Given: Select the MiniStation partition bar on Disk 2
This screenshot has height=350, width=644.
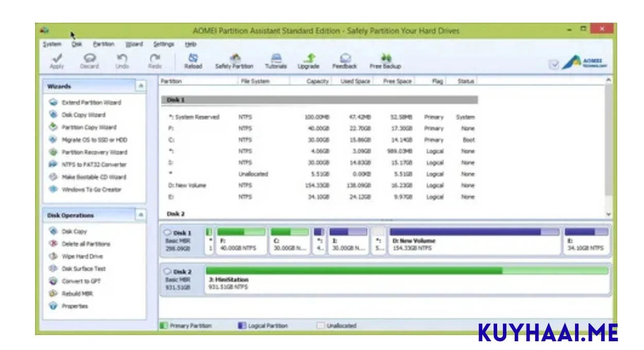Looking at the screenshot, I should tap(406, 279).
